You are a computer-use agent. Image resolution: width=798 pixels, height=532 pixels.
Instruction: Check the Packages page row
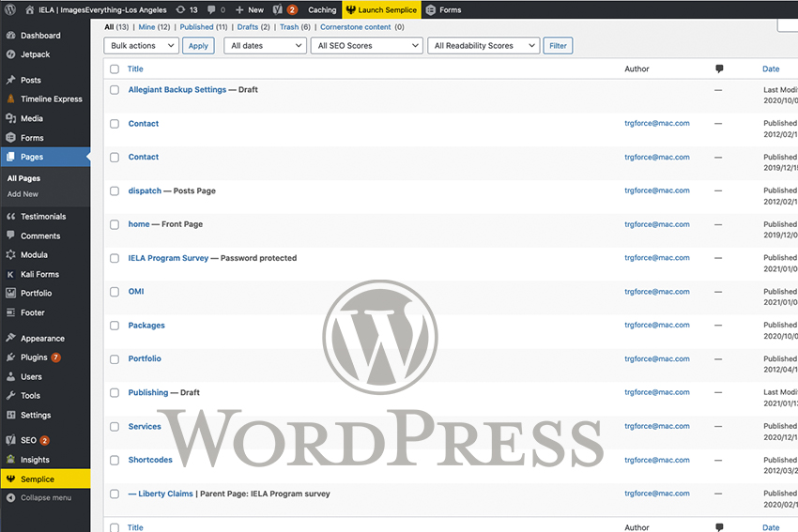pyautogui.click(x=115, y=326)
